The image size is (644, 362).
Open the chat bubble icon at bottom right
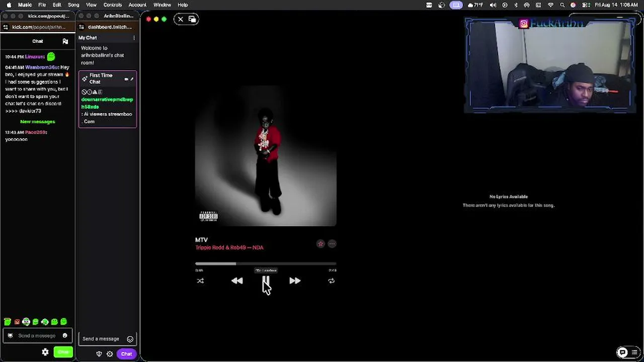[x=622, y=352]
